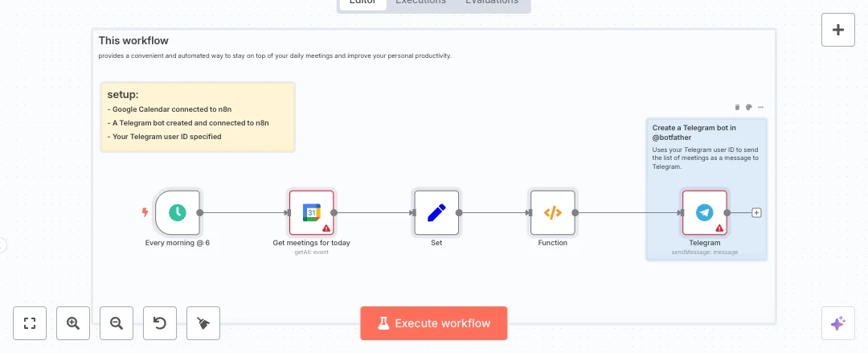This screenshot has width=868, height=353.
Task: Zoom out of the canvas
Action: click(117, 323)
